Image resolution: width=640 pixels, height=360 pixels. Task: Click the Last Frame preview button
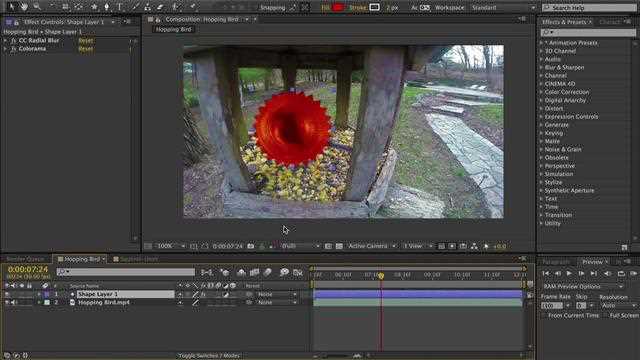[594, 273]
